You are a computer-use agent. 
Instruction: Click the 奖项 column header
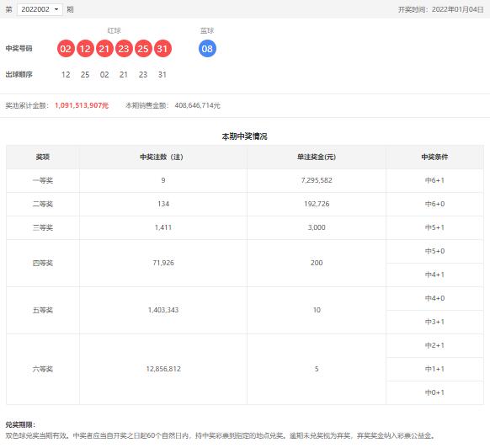(x=43, y=157)
